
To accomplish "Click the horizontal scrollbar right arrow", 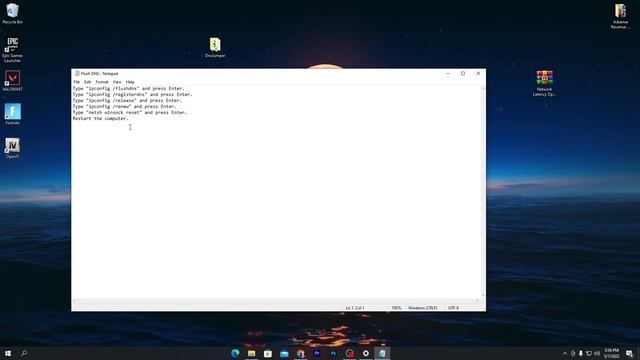I will coord(478,301).
